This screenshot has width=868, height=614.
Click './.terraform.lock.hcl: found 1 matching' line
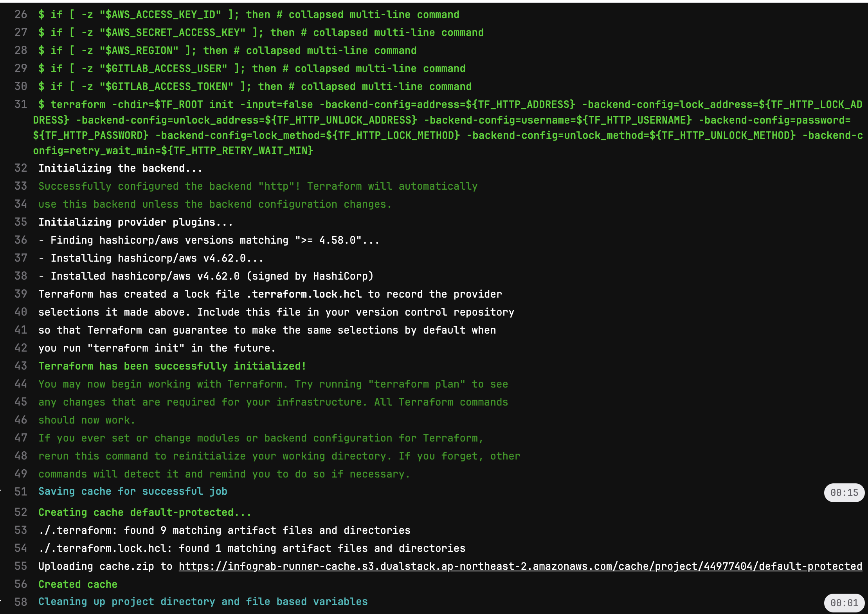coord(252,548)
